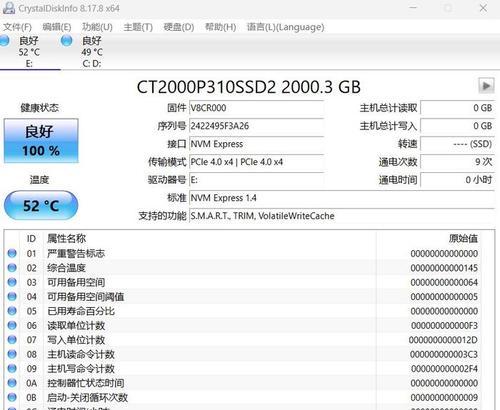Click the firmware field V8CR000

coord(256,108)
